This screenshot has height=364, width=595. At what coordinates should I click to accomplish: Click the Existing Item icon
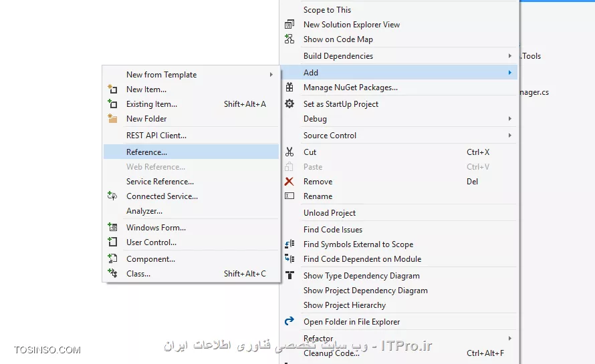click(112, 104)
